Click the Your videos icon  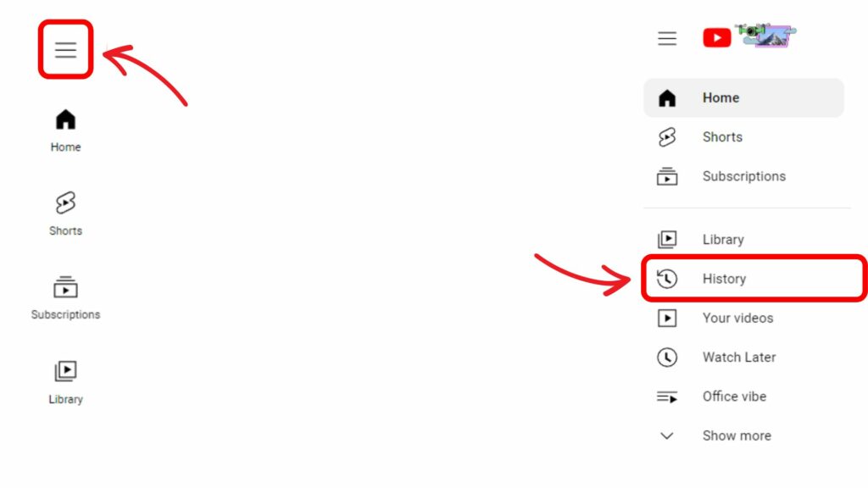pos(667,318)
